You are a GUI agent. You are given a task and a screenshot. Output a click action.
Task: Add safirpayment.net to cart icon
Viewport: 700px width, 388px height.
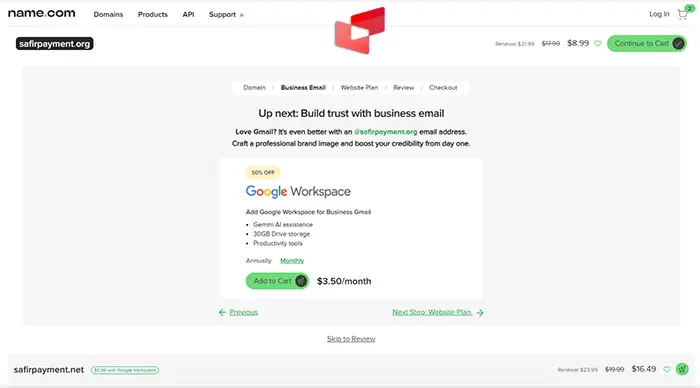682,369
